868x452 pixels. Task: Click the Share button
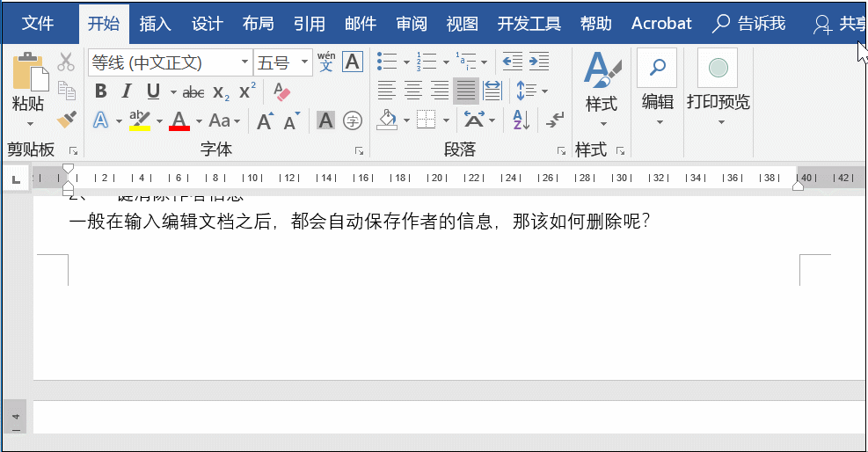coord(839,23)
